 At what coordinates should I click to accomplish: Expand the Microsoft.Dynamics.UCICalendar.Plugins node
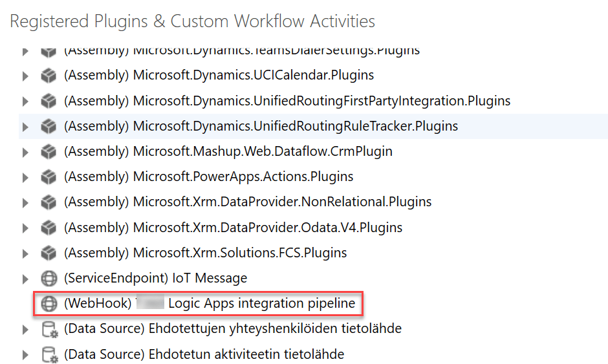pyautogui.click(x=25, y=76)
